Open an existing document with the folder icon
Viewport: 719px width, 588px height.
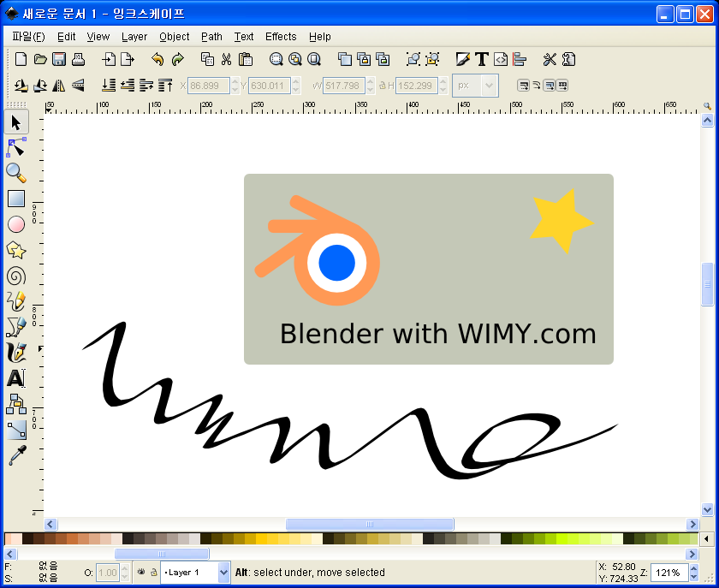[40, 59]
